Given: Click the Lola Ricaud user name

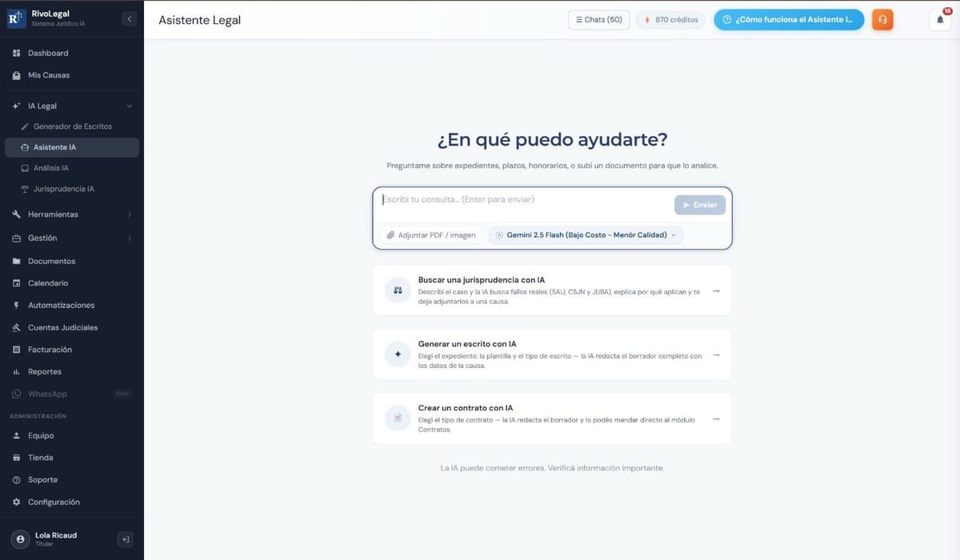Looking at the screenshot, I should (56, 535).
